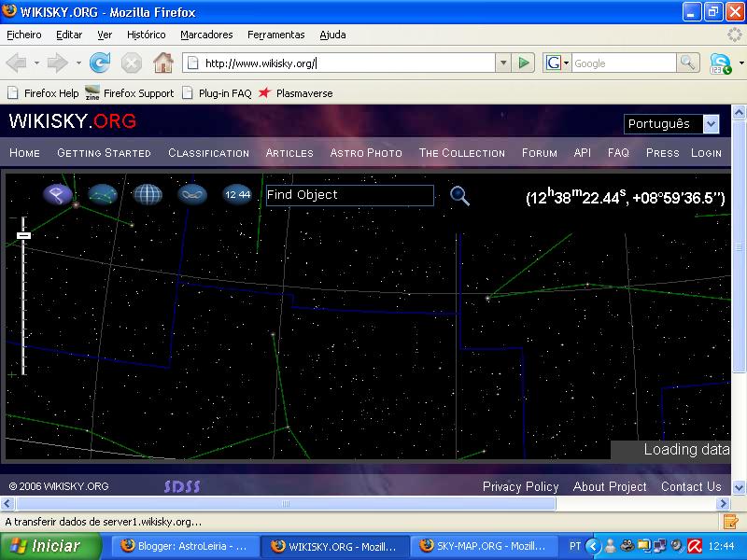The width and height of the screenshot is (747, 560).
Task: Click in the Find Object field
Action: pyautogui.click(x=349, y=195)
